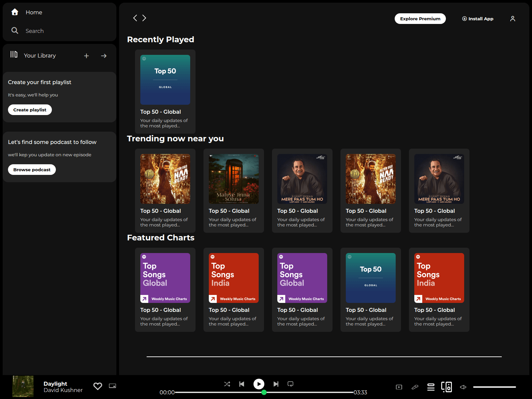Open the first Top Songs India chart
This screenshot has height=399, width=532.
pyautogui.click(x=234, y=290)
